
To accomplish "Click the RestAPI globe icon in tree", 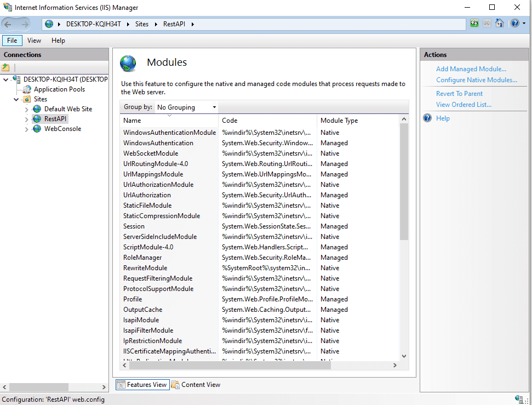I will [x=37, y=119].
